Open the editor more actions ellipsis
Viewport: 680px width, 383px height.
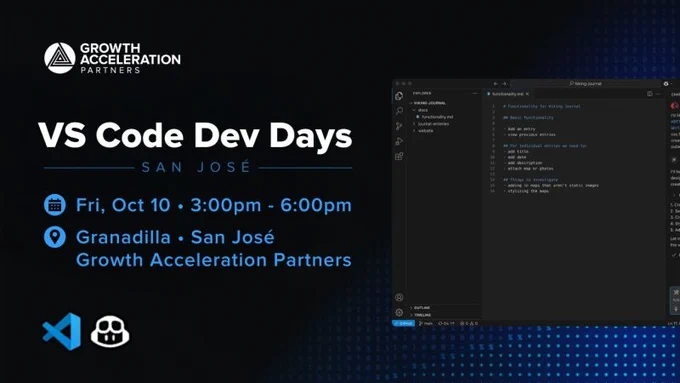coord(658,94)
